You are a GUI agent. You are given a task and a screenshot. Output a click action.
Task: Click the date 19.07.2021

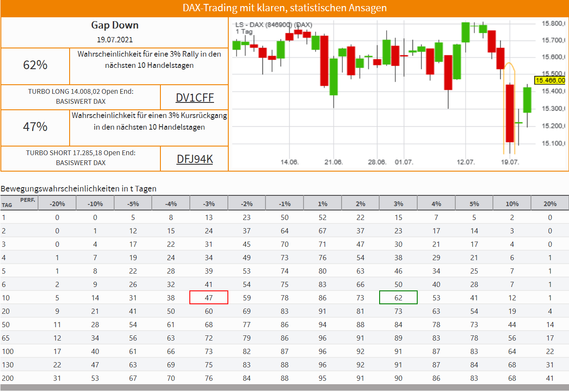[115, 40]
